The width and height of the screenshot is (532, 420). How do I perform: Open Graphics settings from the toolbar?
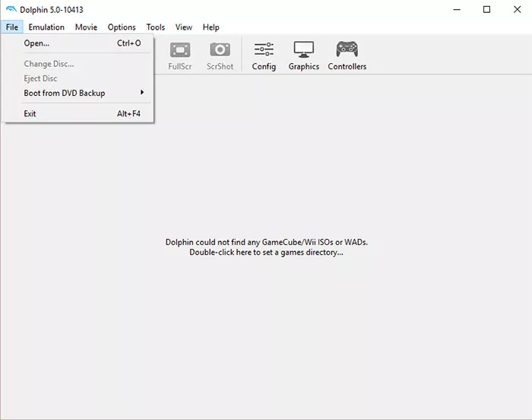[x=304, y=56]
